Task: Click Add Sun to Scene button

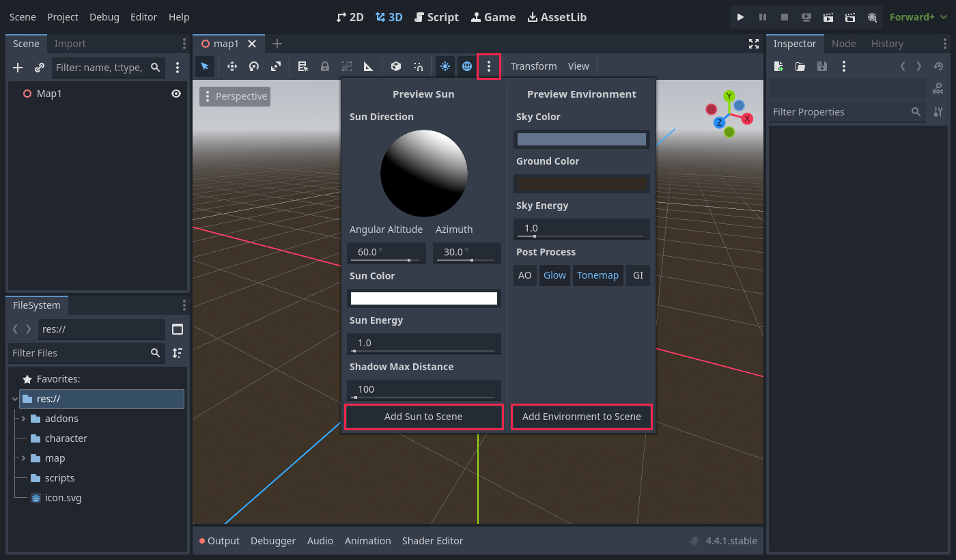Action: (x=423, y=417)
